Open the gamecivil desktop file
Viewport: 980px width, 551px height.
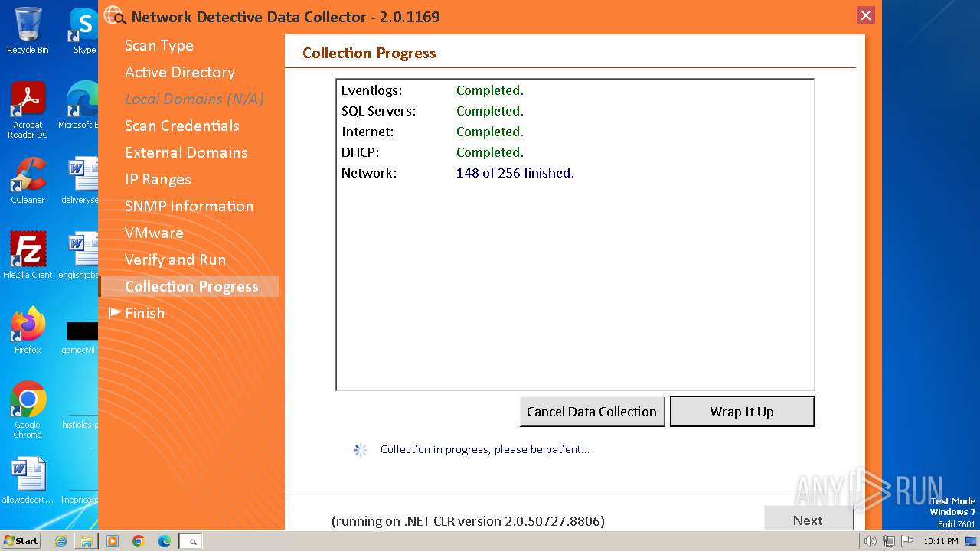tap(80, 337)
